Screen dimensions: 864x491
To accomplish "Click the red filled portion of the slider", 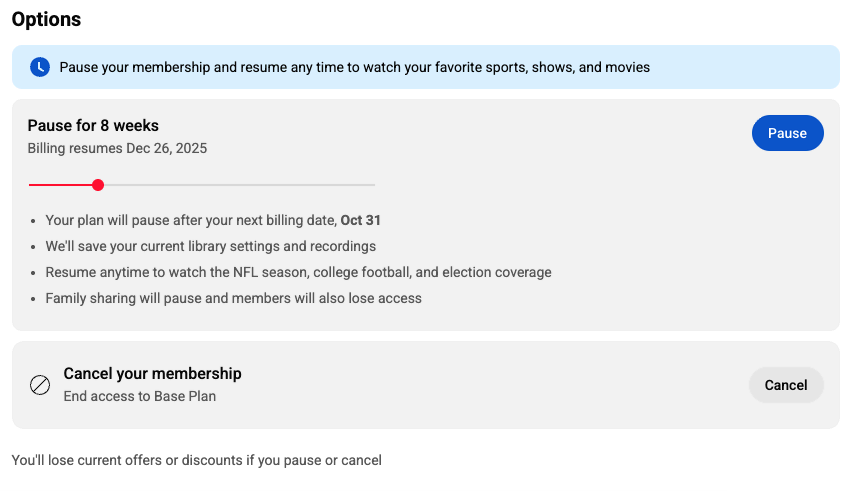I will point(62,185).
